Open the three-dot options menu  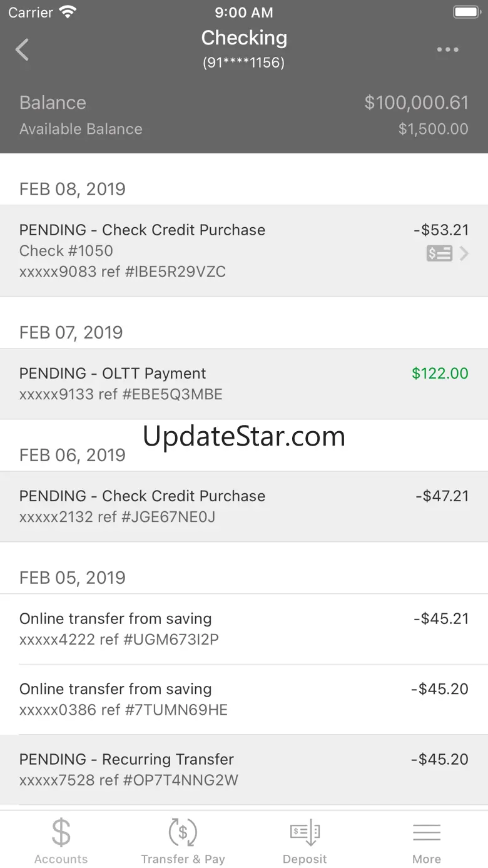448,50
